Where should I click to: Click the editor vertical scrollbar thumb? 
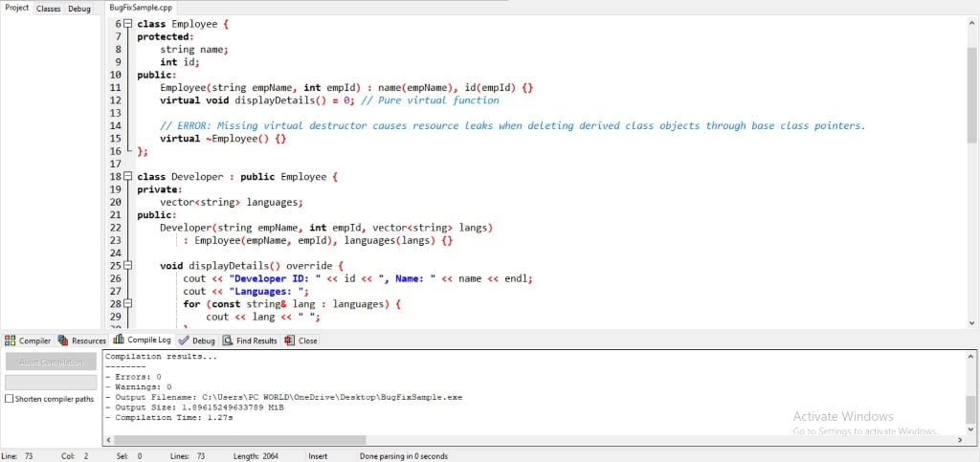[x=972, y=96]
